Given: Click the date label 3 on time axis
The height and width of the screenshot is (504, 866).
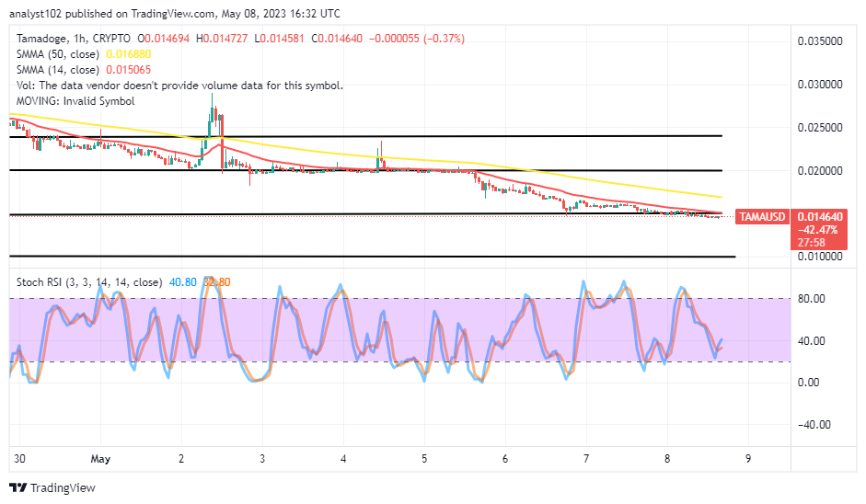Looking at the screenshot, I should point(262,459).
